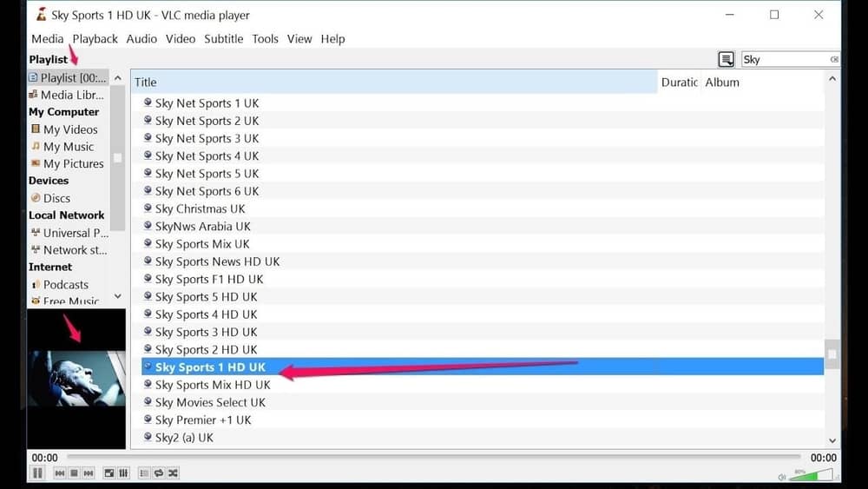Select highlighted Sky Sports 1 HD UK
Screen dimensions: 868x489
[483, 367]
